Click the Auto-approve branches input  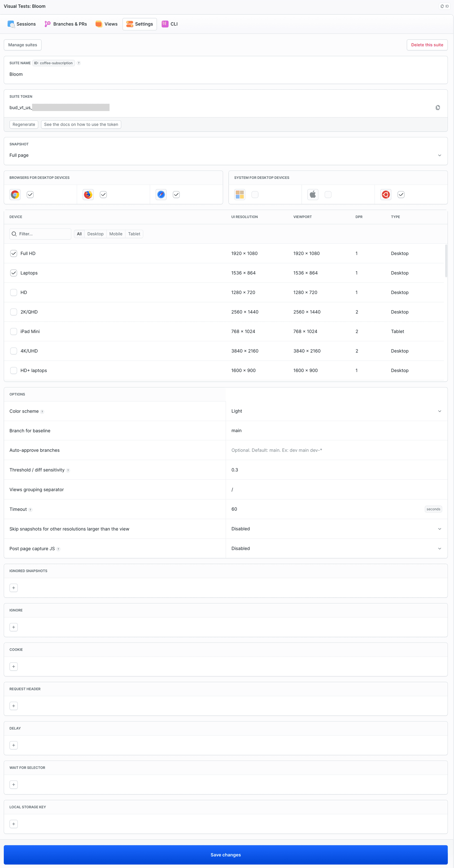(x=336, y=450)
